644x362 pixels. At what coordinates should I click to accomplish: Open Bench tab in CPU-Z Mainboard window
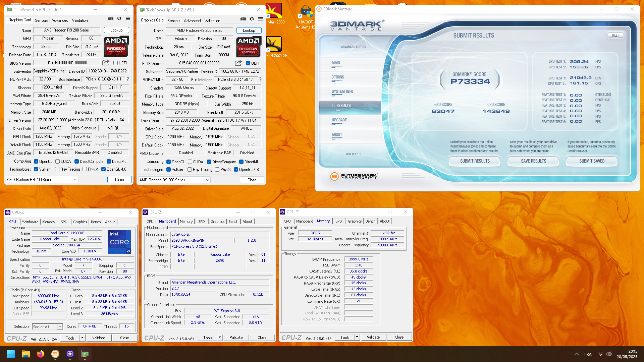[x=233, y=222]
